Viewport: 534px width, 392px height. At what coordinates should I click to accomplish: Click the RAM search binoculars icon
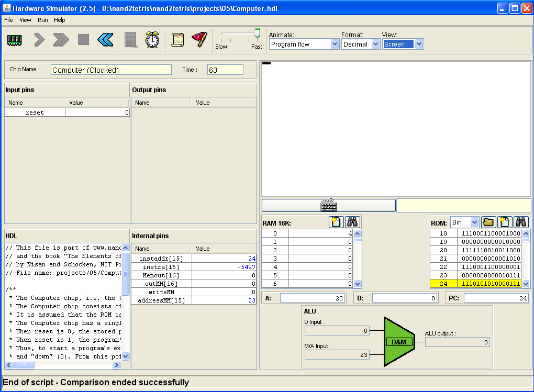pyautogui.click(x=352, y=222)
